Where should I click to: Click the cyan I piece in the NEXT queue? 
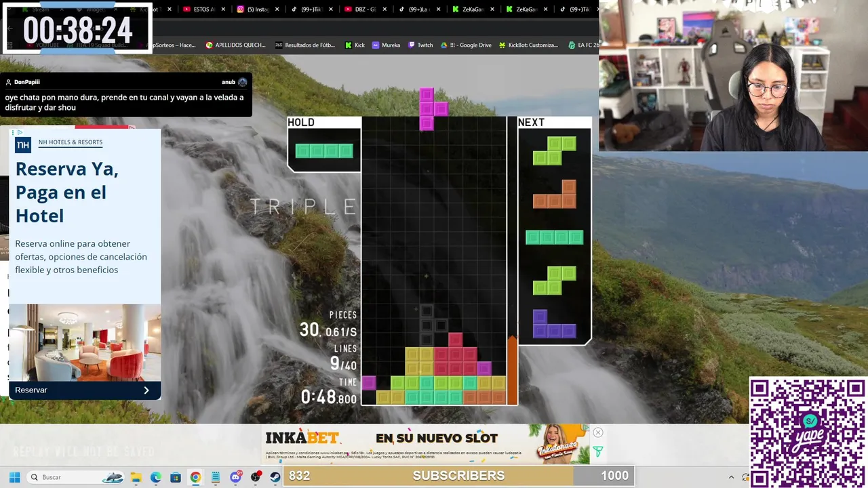(555, 237)
